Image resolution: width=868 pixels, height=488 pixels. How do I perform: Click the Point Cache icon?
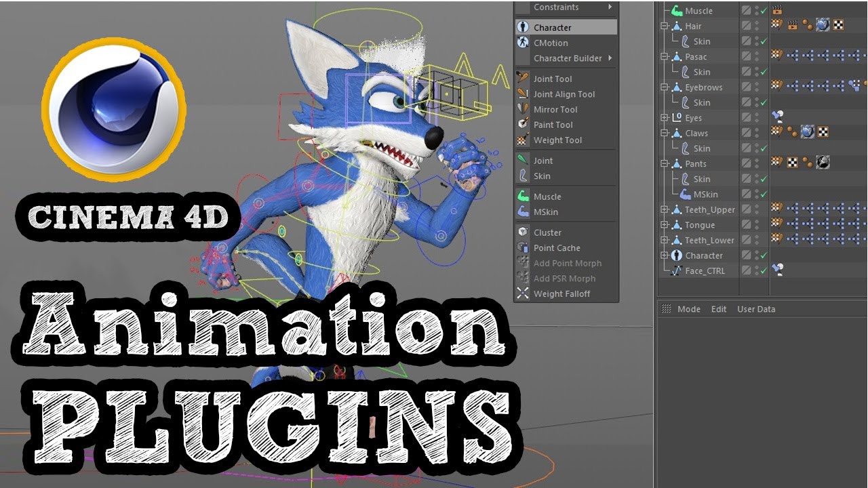523,247
